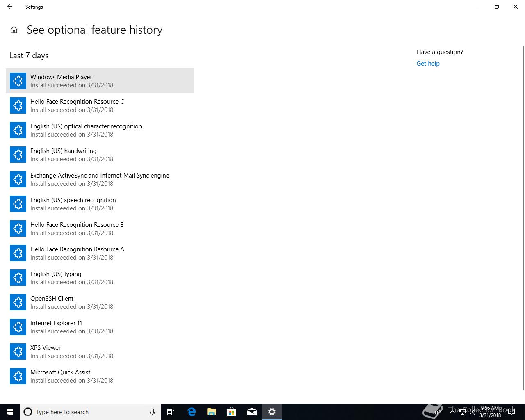This screenshot has height=420, width=525.
Task: Go back using the Settings back arrow
Action: (x=10, y=7)
